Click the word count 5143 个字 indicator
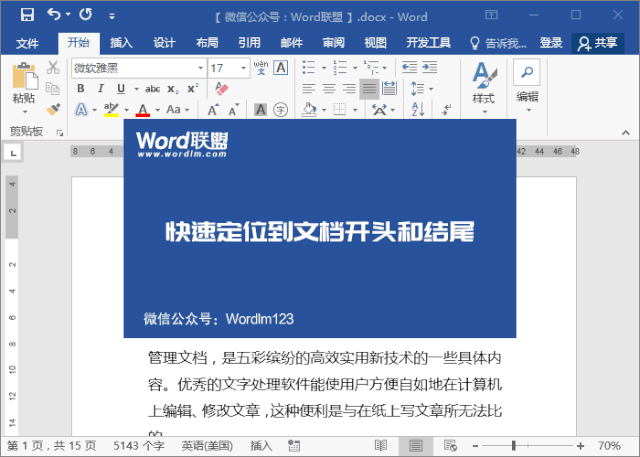Screen dimensions: 640x457 tap(138, 445)
